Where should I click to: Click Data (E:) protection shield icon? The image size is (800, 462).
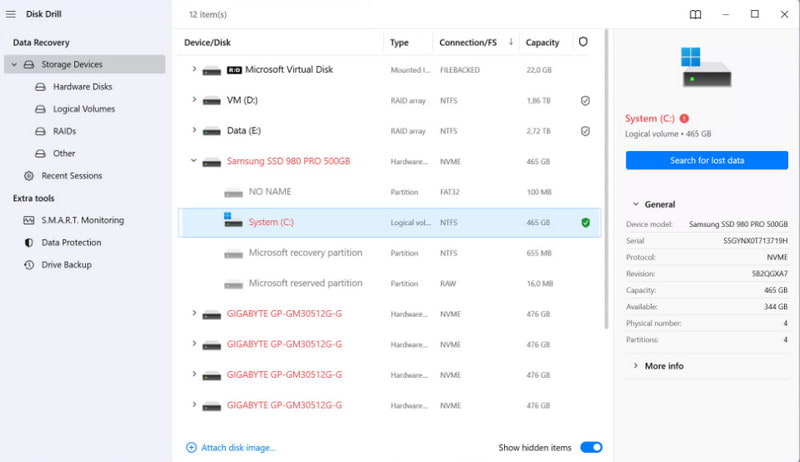(585, 131)
